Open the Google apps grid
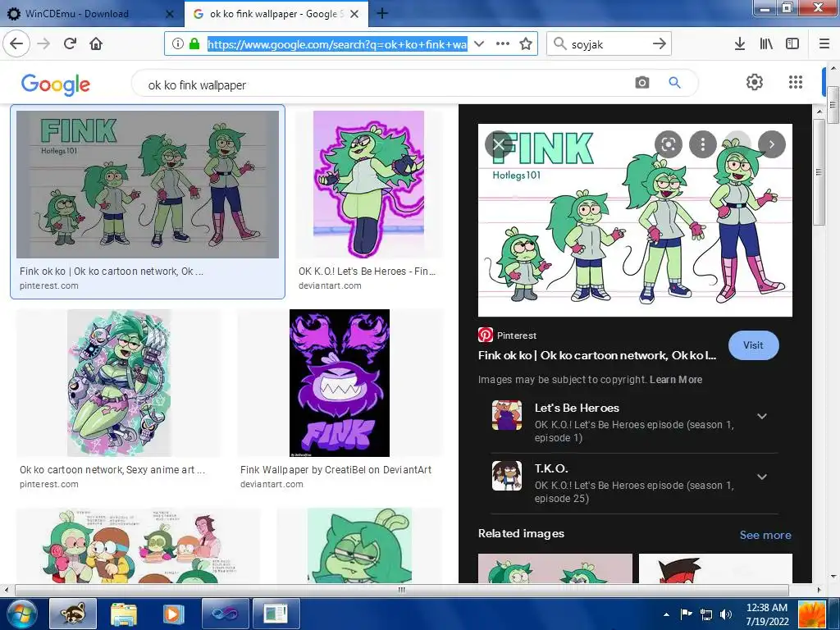The image size is (840, 630). pyautogui.click(x=796, y=82)
